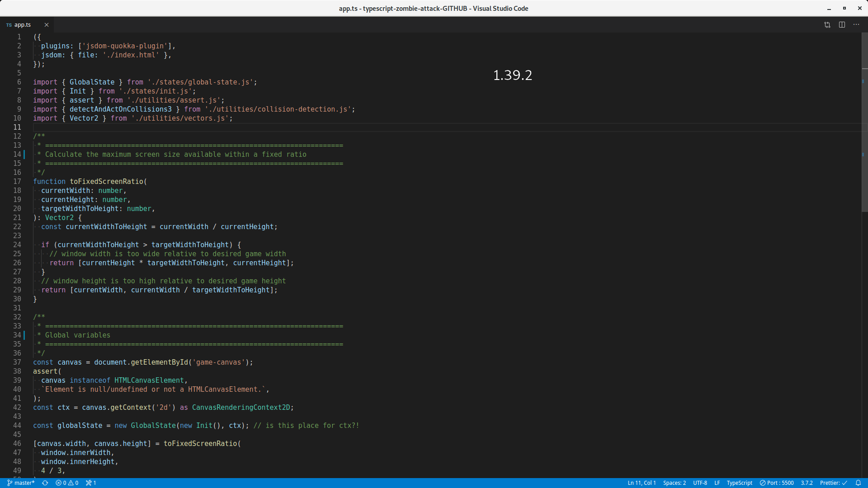Click 'targetWidthToHeight: number' parameter on line 20

(x=96, y=209)
